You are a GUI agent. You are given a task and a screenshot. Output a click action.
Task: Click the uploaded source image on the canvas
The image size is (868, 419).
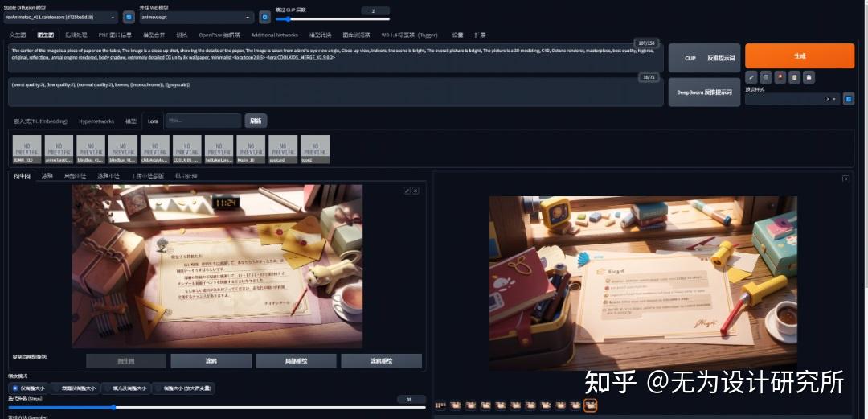(217, 266)
